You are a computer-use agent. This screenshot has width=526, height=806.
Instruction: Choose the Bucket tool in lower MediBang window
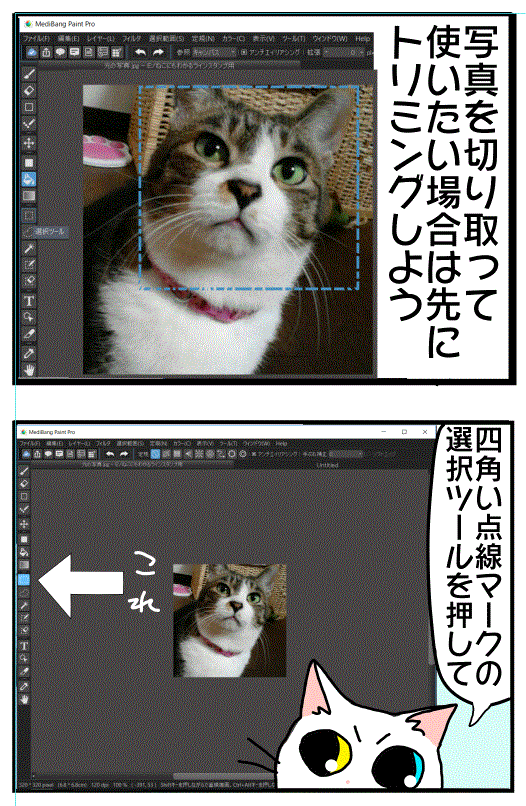(24, 552)
